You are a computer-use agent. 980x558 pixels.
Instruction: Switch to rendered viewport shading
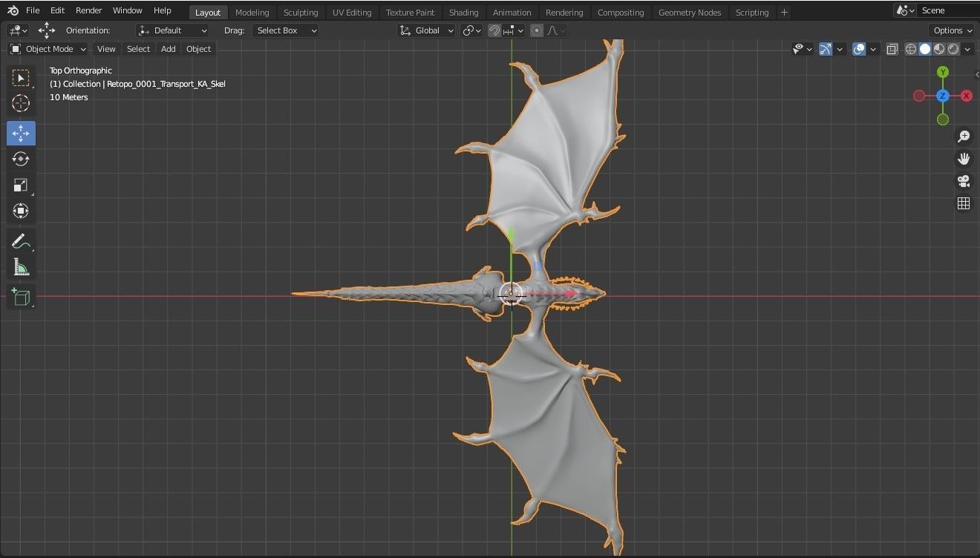[x=953, y=49]
